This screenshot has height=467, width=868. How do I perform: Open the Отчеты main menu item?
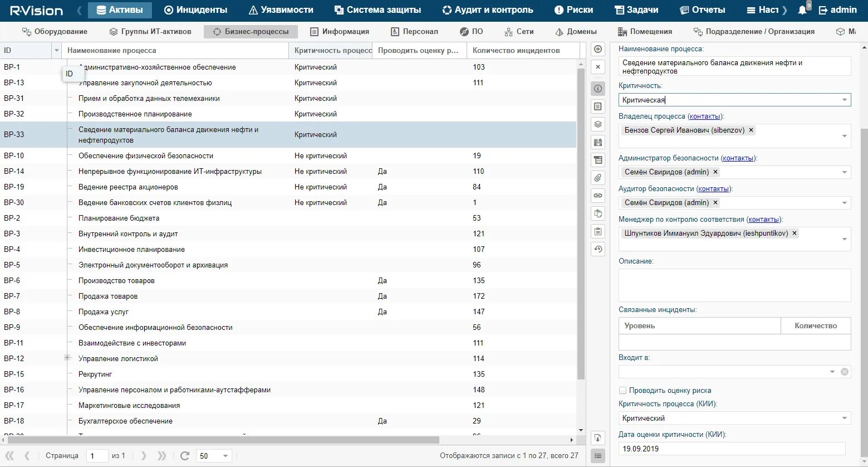(703, 10)
